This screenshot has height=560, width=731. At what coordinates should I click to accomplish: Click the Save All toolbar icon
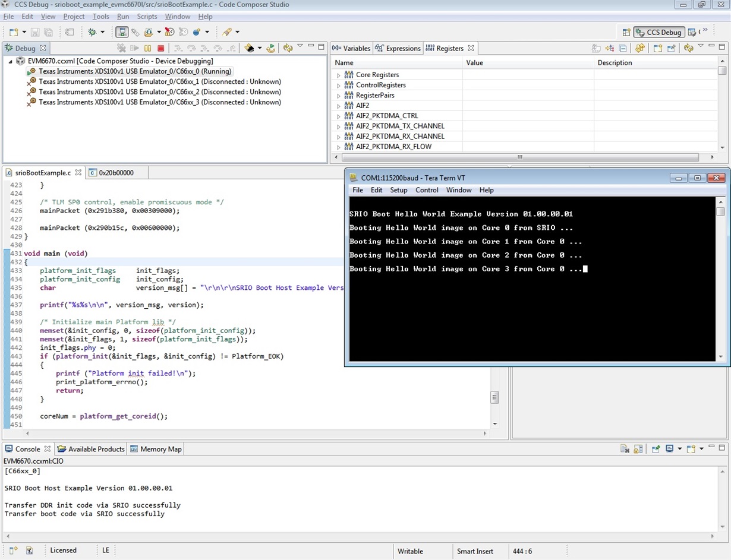click(x=49, y=32)
